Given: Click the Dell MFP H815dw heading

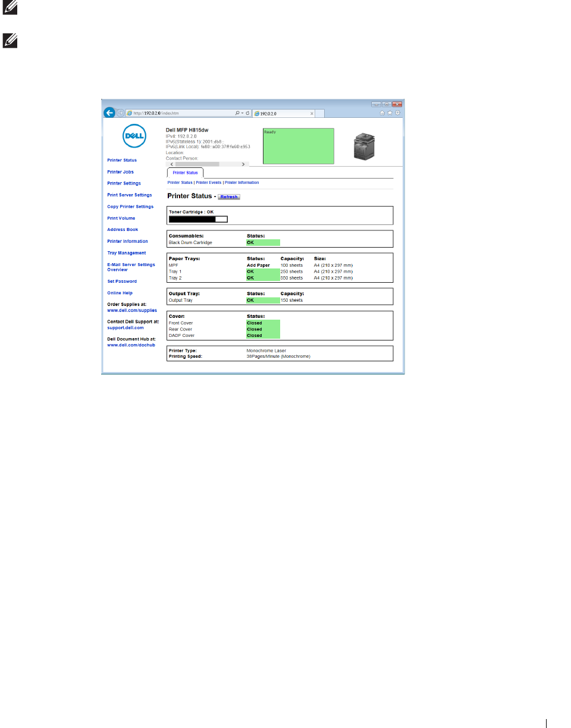Looking at the screenshot, I should 187,130.
